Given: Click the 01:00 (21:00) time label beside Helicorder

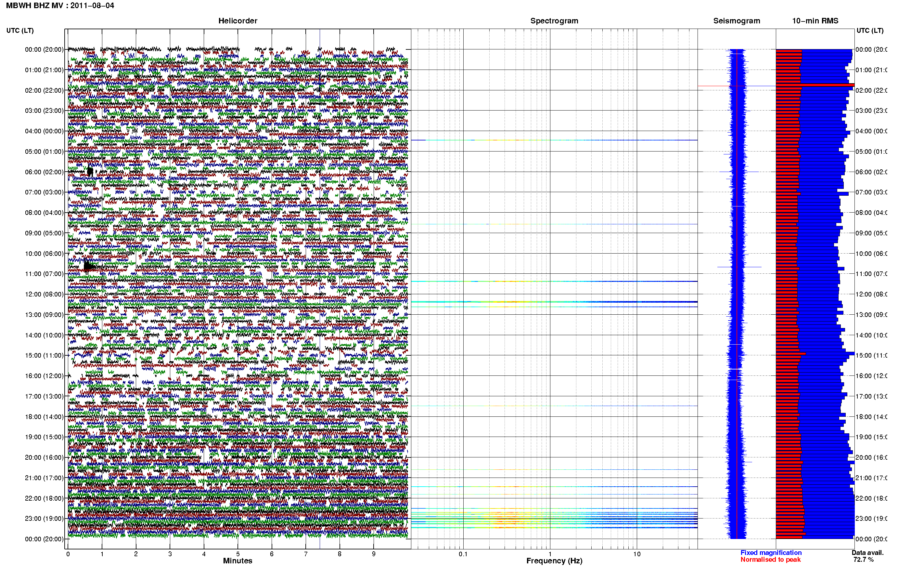Looking at the screenshot, I should [44, 70].
